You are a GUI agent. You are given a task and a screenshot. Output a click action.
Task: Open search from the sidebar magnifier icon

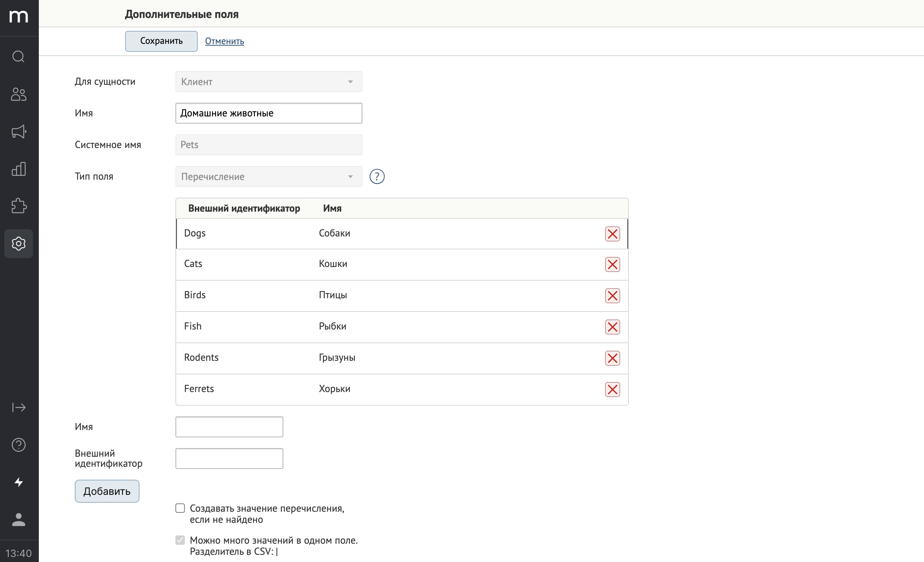tap(18, 57)
